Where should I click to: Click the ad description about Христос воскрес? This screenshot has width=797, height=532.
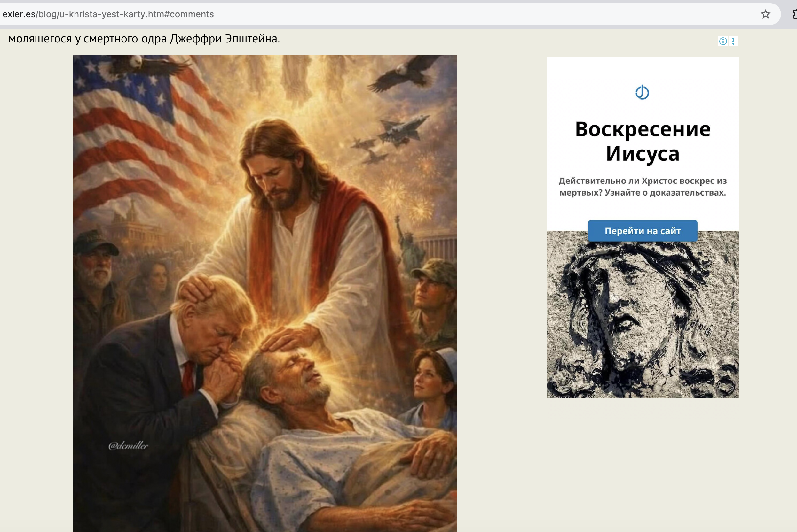(643, 187)
